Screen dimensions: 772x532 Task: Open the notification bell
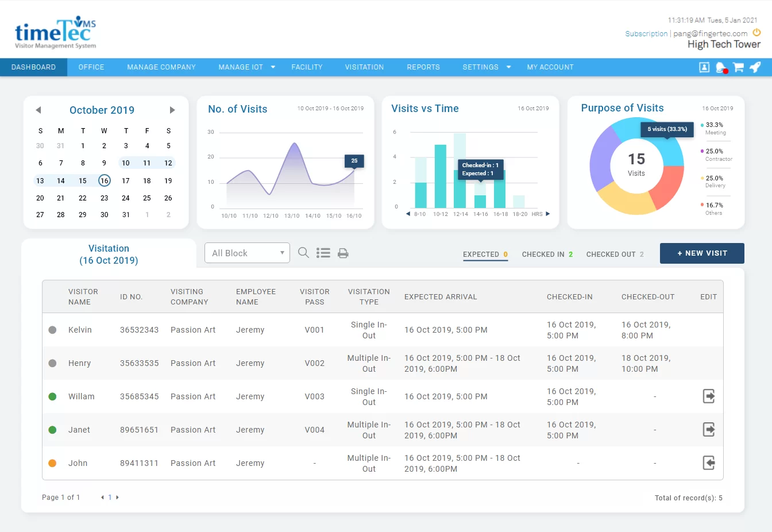pyautogui.click(x=721, y=67)
